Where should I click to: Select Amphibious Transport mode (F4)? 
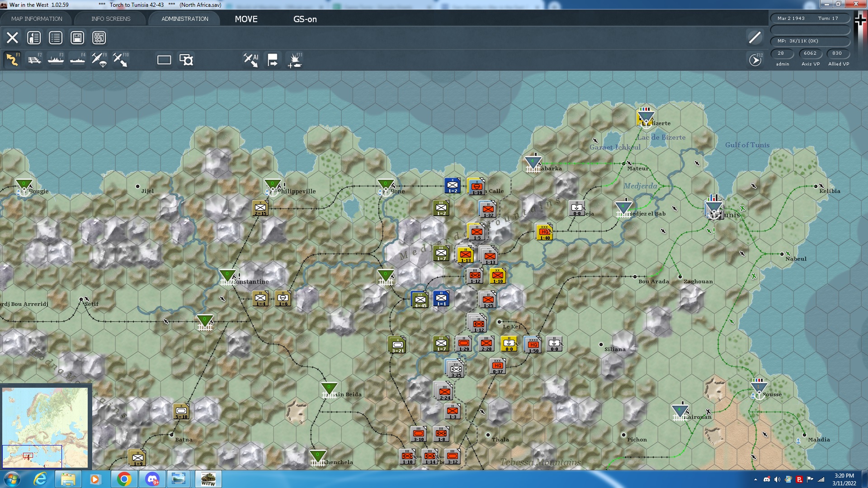click(x=77, y=60)
